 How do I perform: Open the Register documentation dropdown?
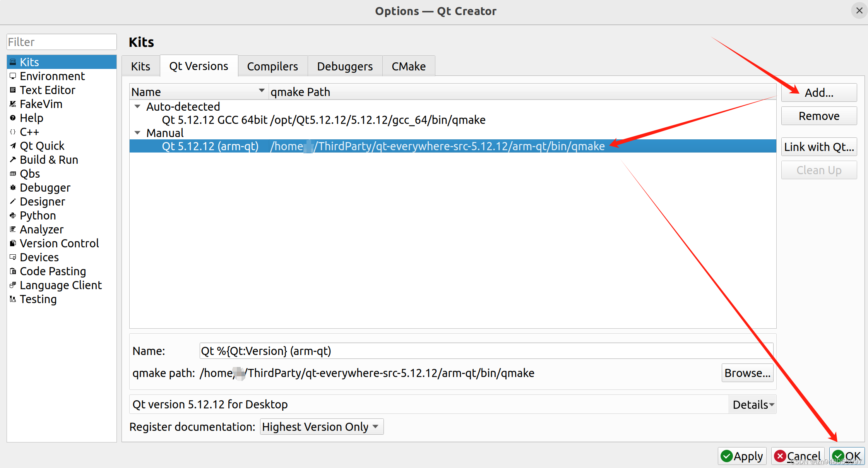321,427
